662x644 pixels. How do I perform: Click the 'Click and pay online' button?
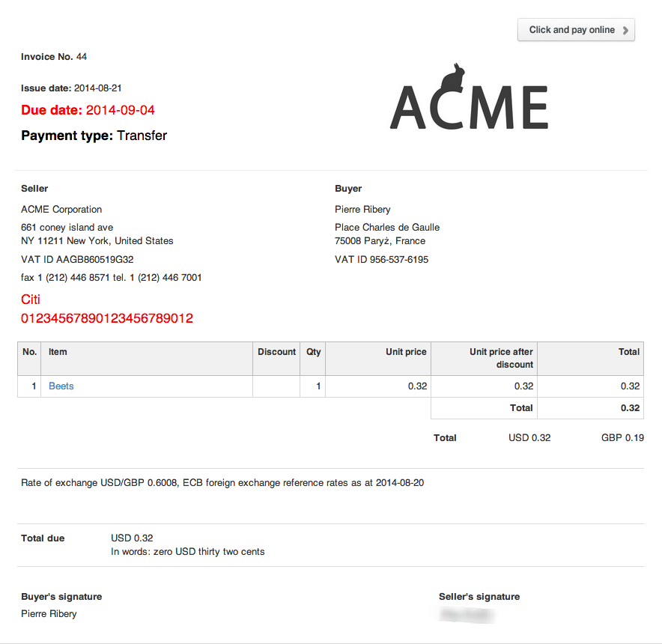pos(575,30)
